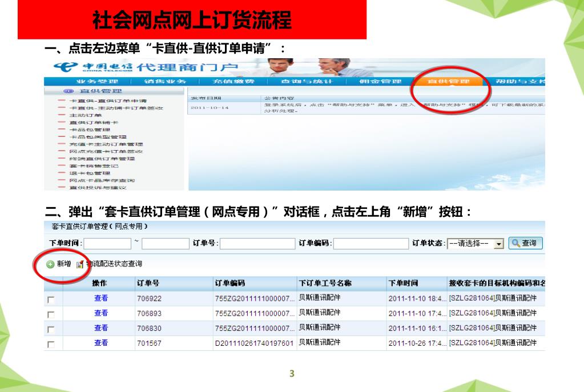584x392 pixels.
Task: Switch to the 业务受理 tab
Action: click(x=97, y=81)
